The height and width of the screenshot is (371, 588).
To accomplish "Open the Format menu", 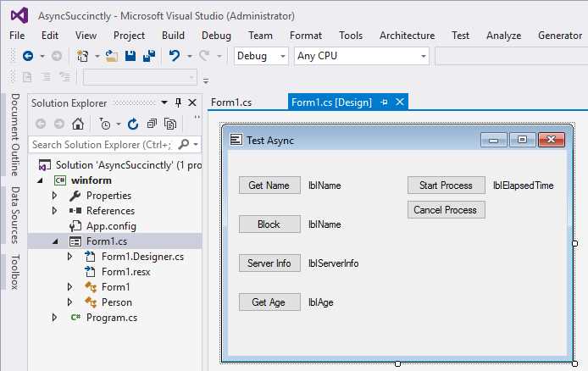I will coord(306,36).
